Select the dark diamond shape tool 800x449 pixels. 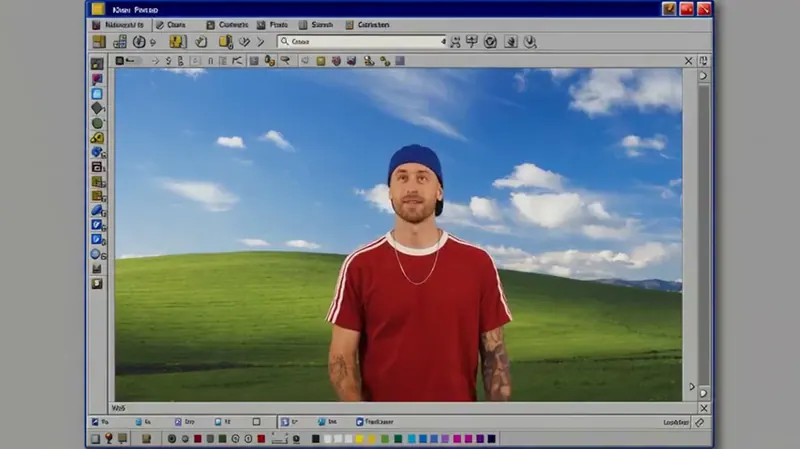click(97, 108)
